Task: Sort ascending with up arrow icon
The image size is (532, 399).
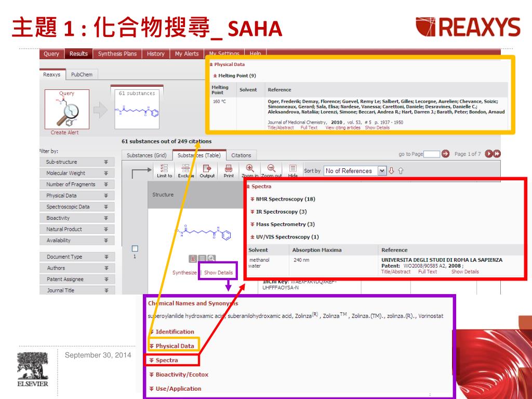Action: click(401, 170)
